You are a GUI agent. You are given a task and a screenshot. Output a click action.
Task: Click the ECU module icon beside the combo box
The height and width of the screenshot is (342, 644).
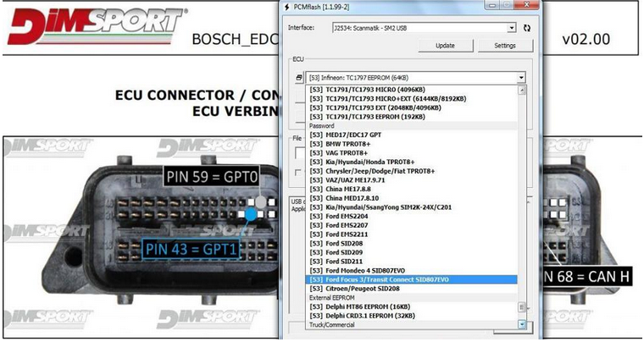click(299, 78)
